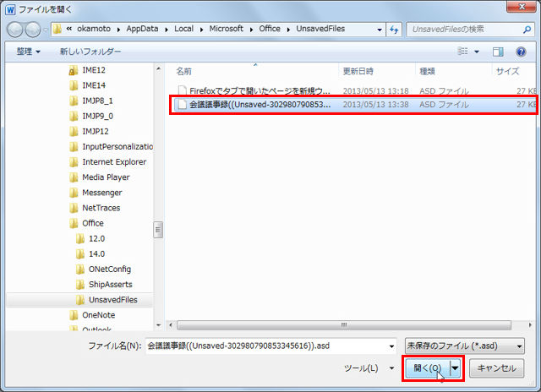This screenshot has width=541, height=392.
Task: Sort by 種類 column header
Action: (x=427, y=71)
